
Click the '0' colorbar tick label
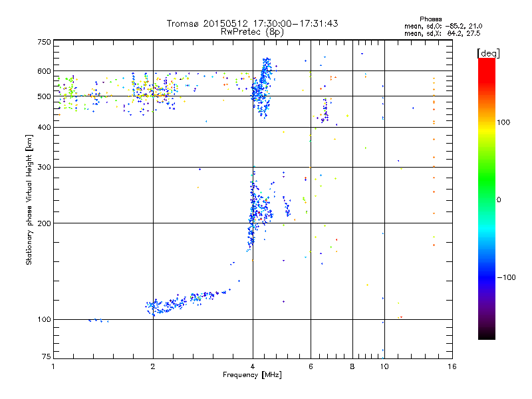[499, 199]
